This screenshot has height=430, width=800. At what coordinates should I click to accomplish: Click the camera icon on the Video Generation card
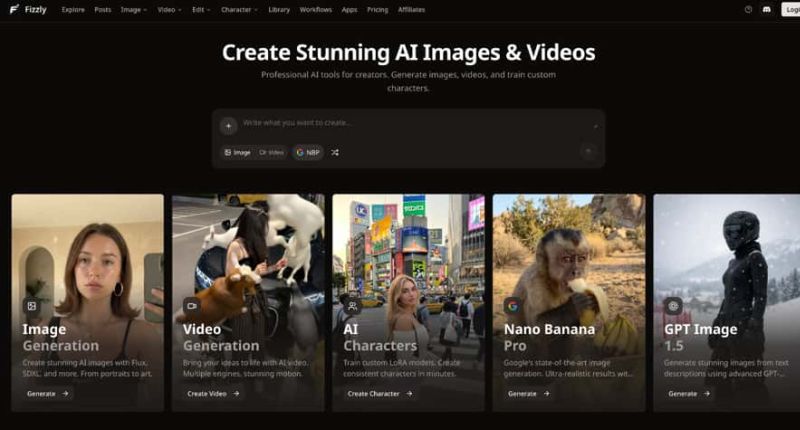(192, 306)
